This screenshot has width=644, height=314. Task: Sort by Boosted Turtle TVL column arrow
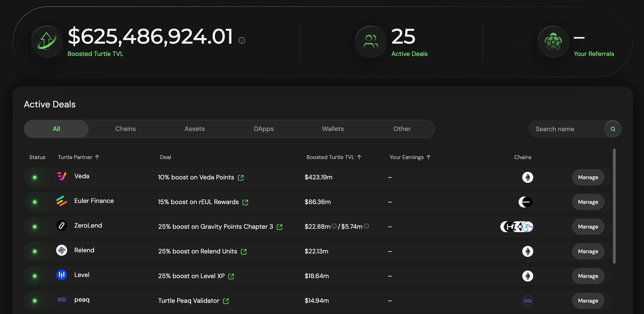tap(359, 157)
